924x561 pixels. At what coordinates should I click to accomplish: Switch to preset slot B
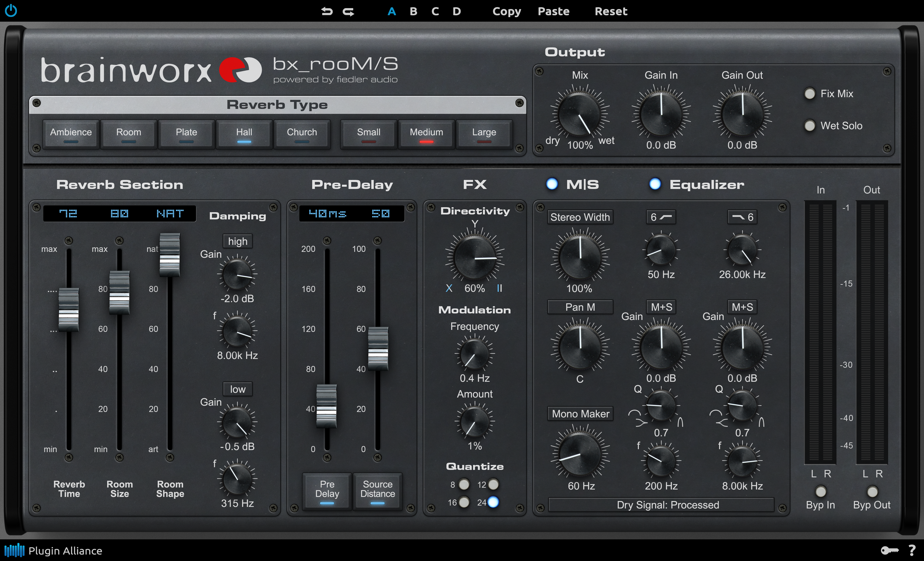tap(413, 12)
